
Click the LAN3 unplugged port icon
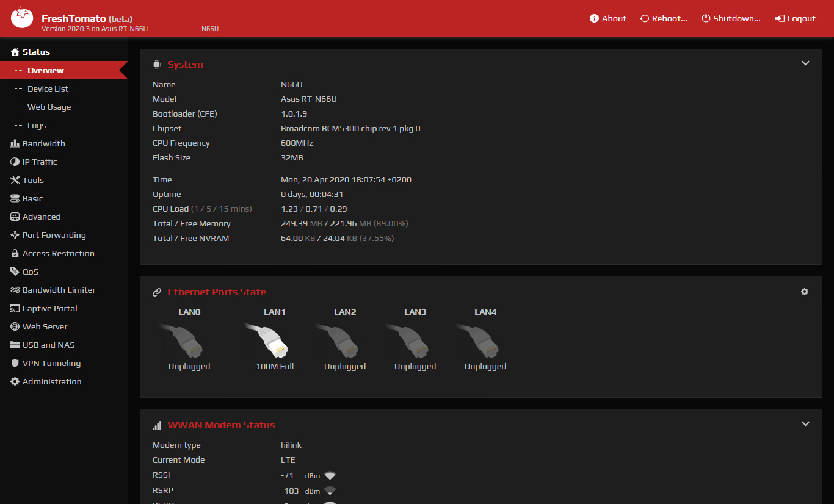tap(415, 340)
